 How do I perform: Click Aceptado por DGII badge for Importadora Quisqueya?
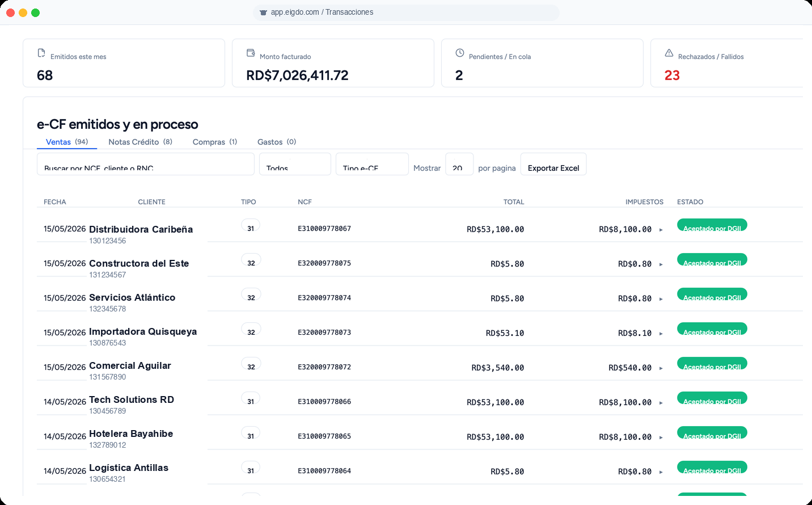click(x=712, y=329)
